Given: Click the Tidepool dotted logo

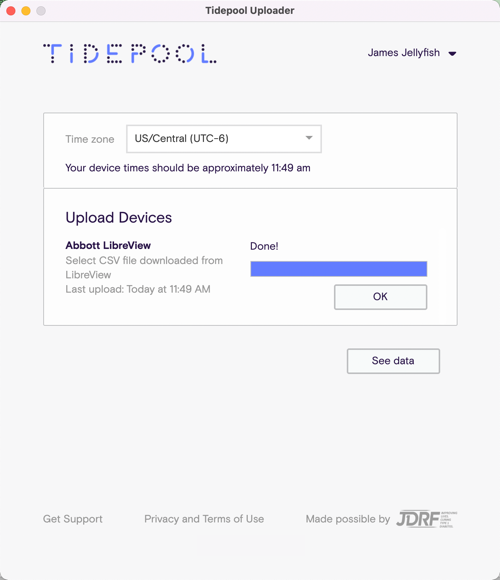Looking at the screenshot, I should coord(130,54).
